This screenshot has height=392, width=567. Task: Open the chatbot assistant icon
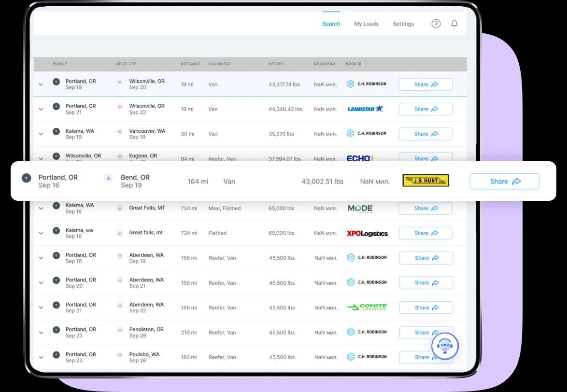pyautogui.click(x=445, y=346)
